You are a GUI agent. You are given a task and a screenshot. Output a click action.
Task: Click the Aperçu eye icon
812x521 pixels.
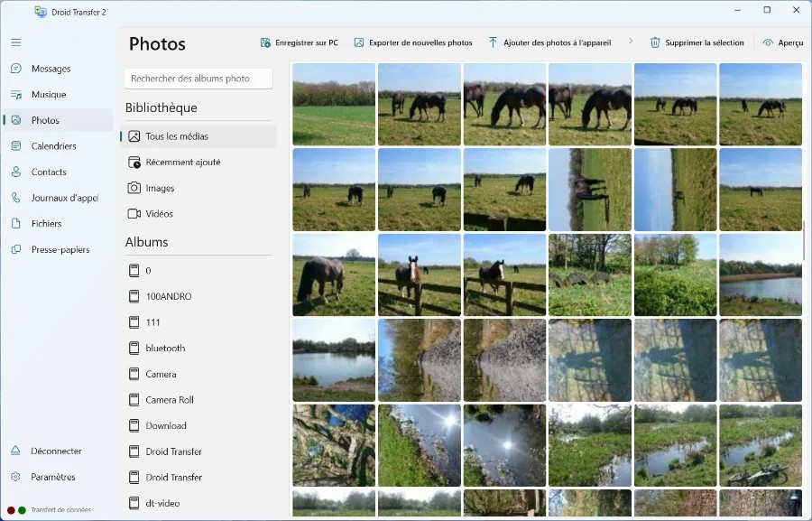pos(768,42)
